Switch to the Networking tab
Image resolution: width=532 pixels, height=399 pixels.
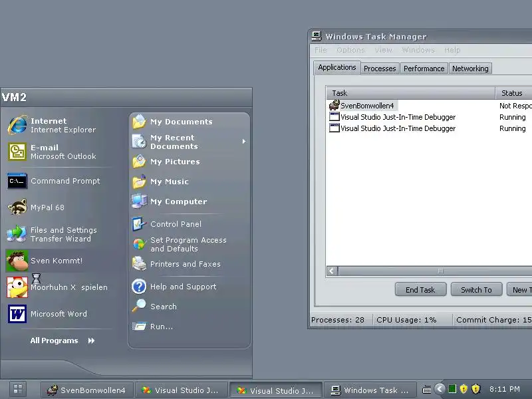click(470, 68)
